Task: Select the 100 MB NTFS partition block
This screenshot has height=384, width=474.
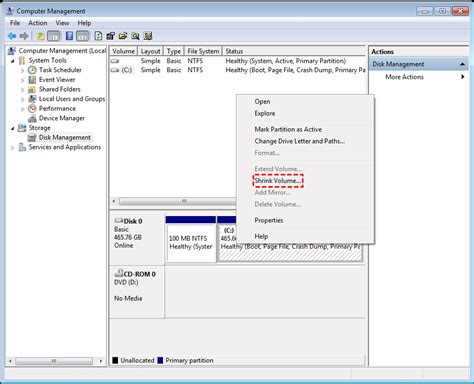Action: click(x=191, y=243)
